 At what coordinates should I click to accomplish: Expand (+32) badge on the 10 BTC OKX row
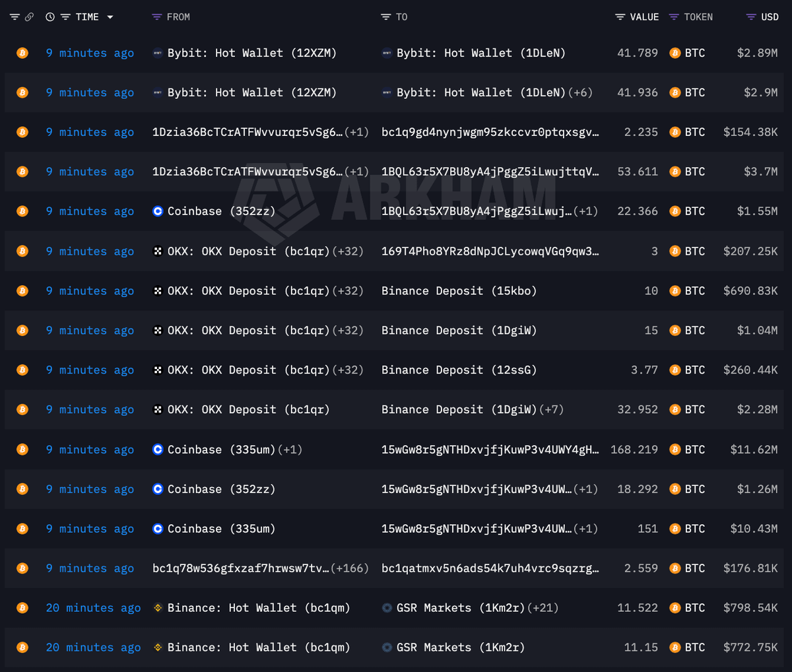[347, 290]
